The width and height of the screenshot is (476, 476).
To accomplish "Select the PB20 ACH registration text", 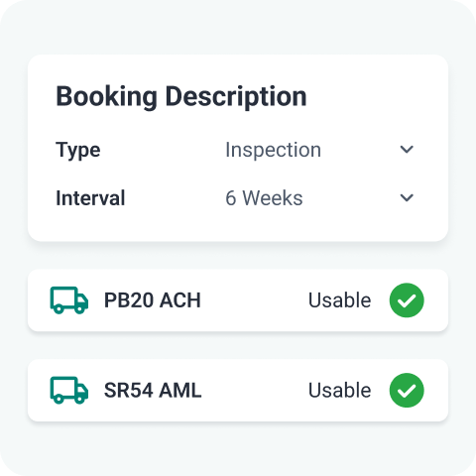I will tap(153, 300).
